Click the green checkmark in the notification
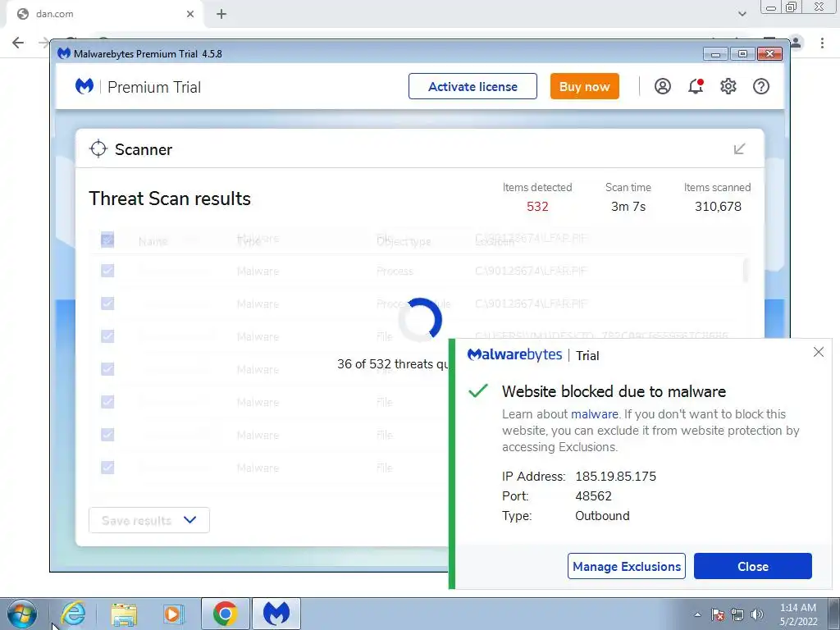840x630 pixels. coord(478,390)
